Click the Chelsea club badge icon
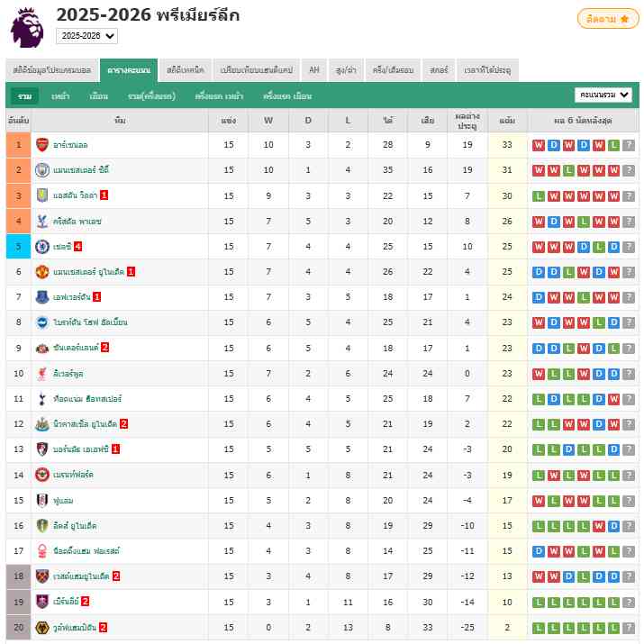Image resolution: width=644 pixels, height=644 pixels. (42, 246)
